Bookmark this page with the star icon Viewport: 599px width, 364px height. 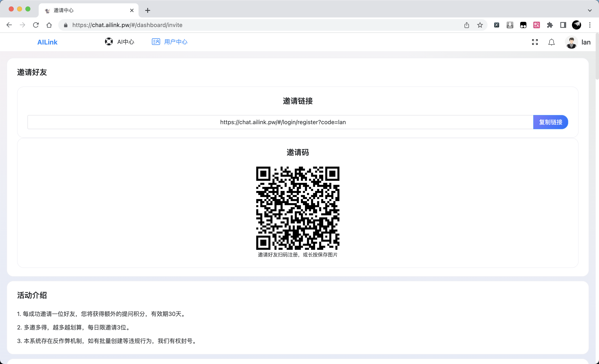pyautogui.click(x=480, y=25)
